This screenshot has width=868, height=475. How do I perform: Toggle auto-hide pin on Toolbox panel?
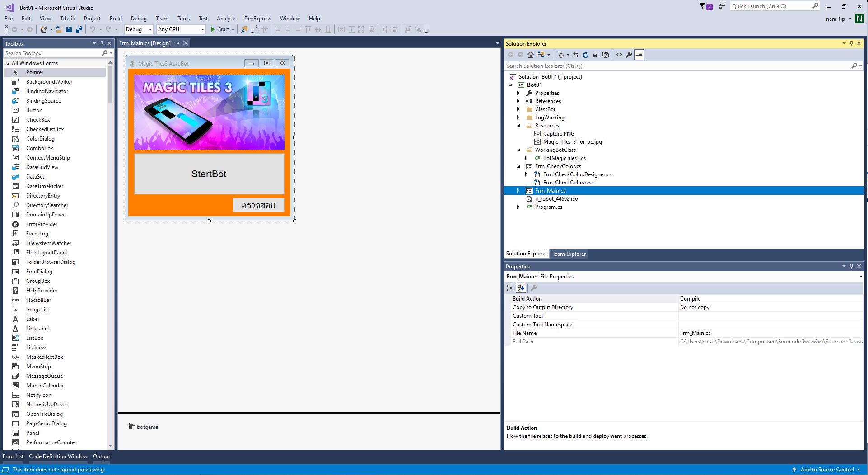point(102,43)
